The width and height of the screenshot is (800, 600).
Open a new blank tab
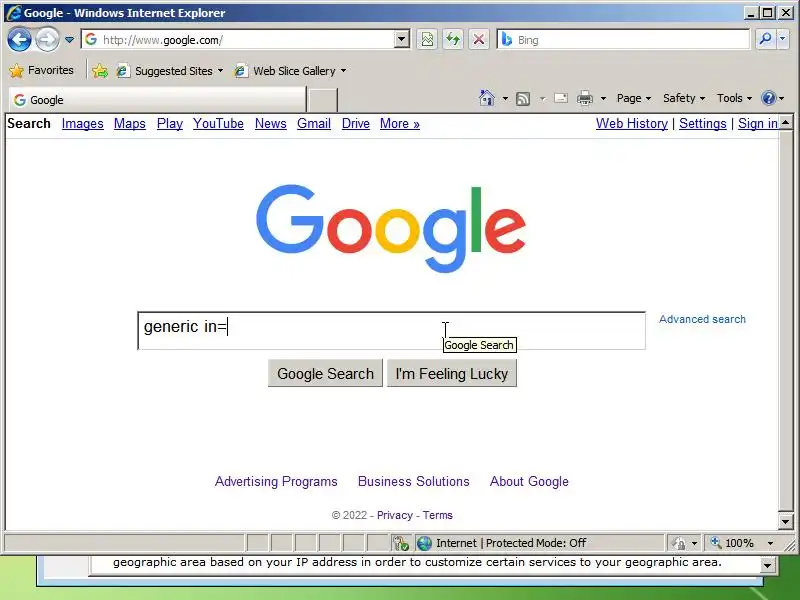click(322, 100)
